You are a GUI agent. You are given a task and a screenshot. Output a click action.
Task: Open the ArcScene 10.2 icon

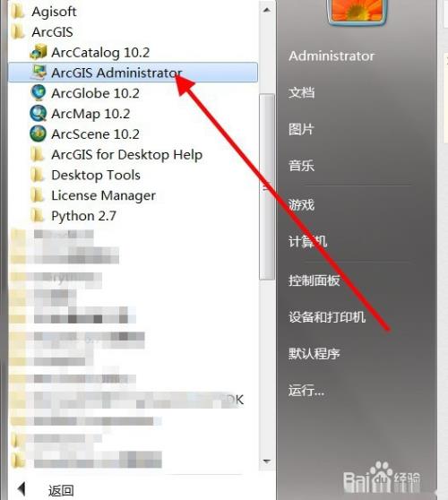[39, 134]
